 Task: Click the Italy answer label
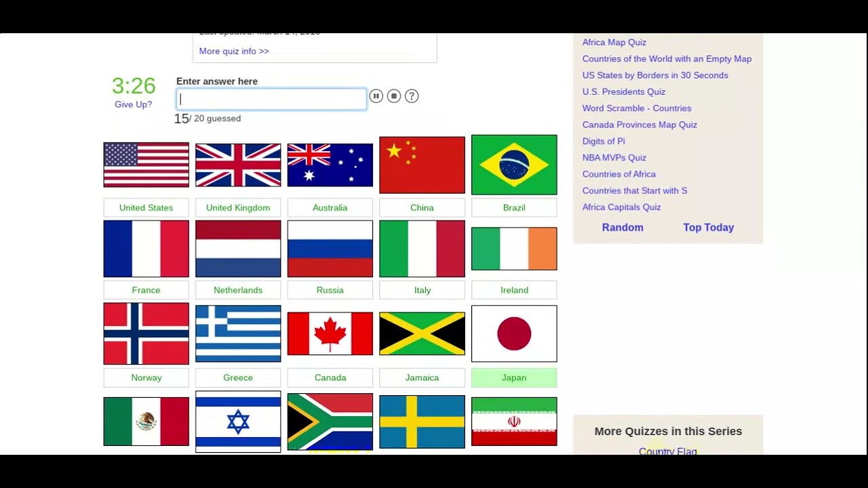click(x=422, y=290)
